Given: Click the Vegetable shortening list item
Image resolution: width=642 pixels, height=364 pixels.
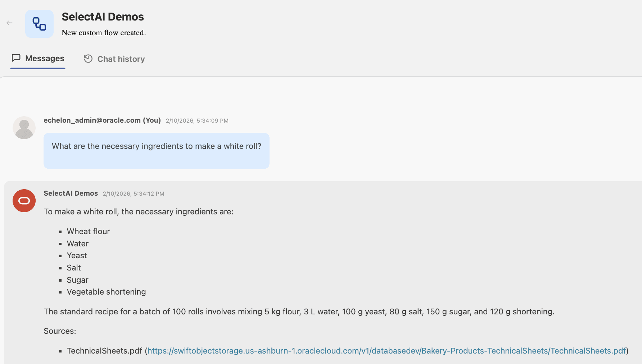Looking at the screenshot, I should pyautogui.click(x=106, y=292).
